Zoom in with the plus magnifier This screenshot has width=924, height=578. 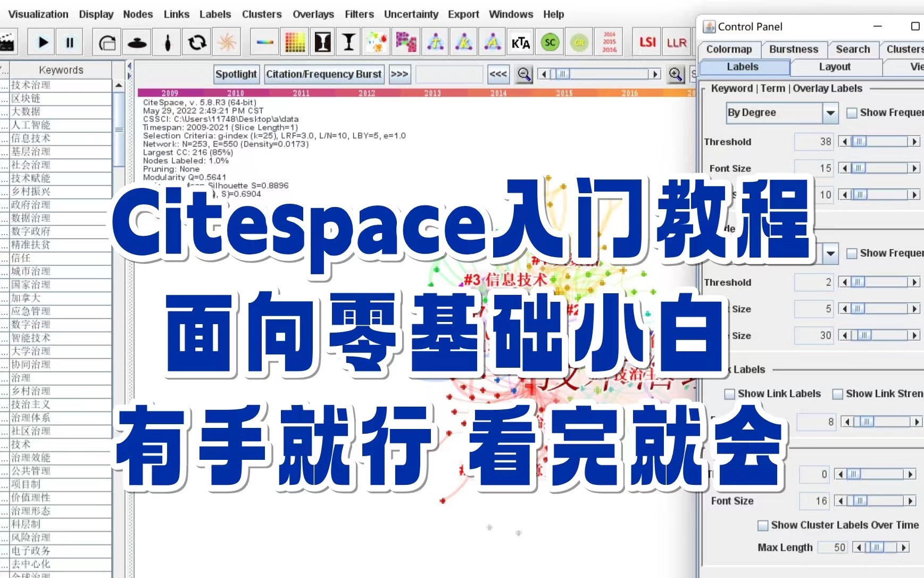[676, 74]
